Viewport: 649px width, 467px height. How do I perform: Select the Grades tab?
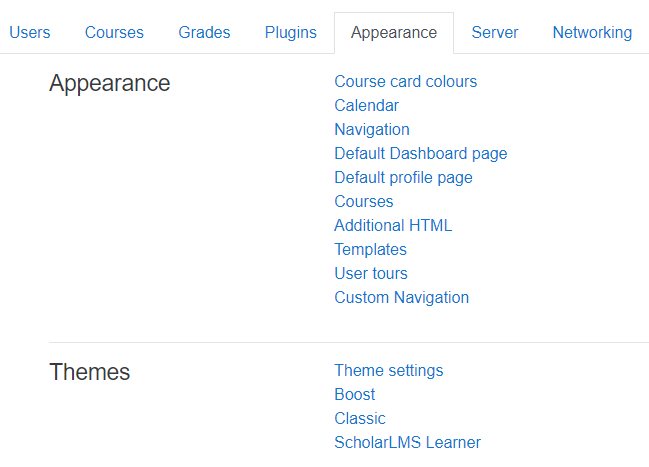204,33
